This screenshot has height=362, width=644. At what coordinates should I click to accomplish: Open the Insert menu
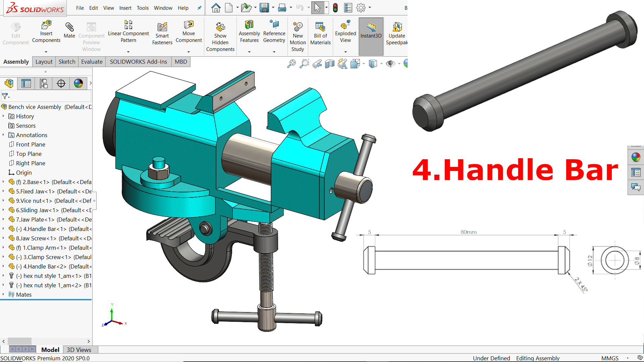125,8
